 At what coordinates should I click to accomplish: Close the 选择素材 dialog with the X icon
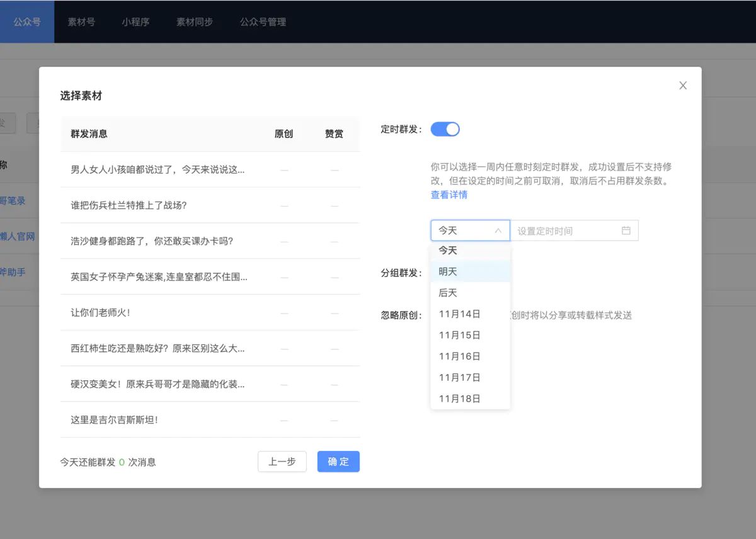[683, 86]
